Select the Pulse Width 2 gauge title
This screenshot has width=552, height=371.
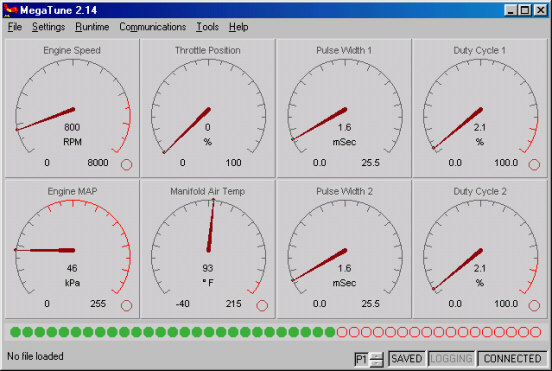click(344, 191)
